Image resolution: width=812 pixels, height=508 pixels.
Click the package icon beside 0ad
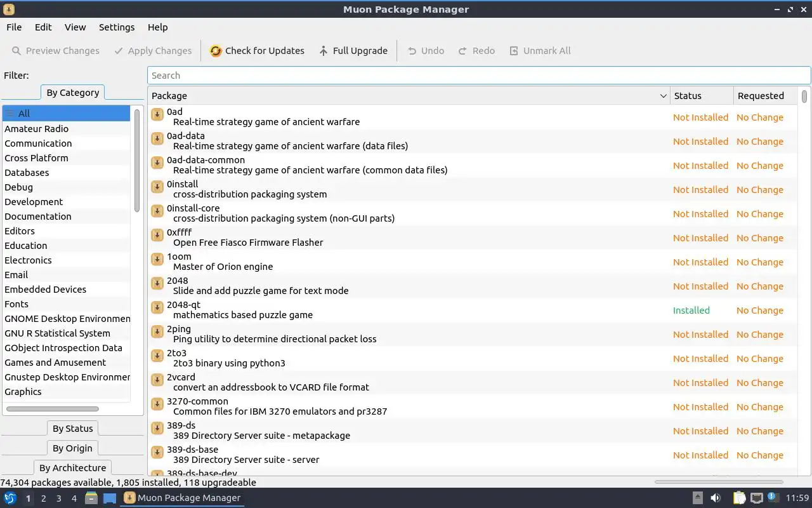[x=157, y=114]
